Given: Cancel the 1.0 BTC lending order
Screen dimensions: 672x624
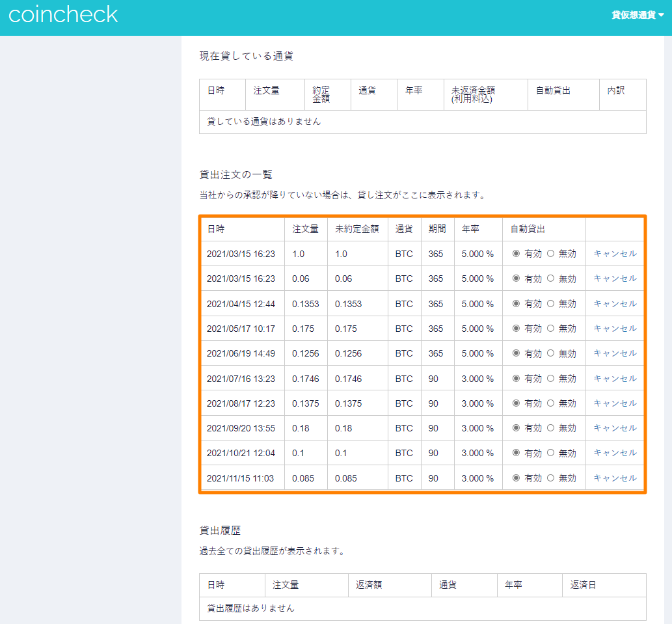Looking at the screenshot, I should point(615,254).
